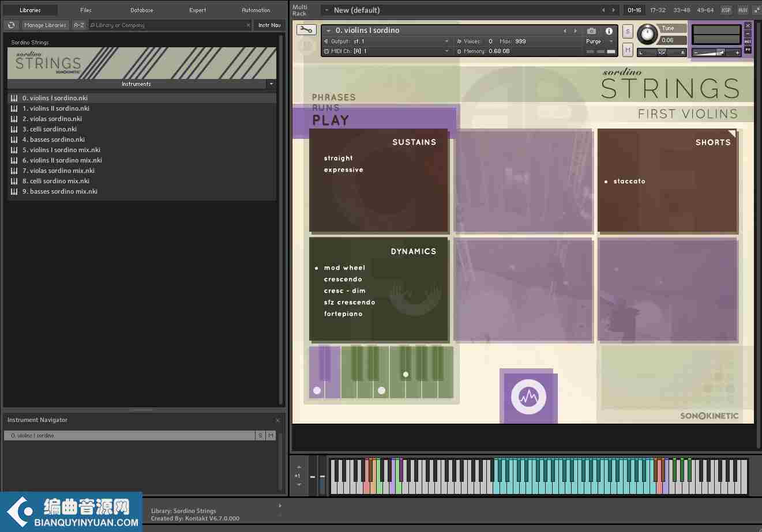Toggle the Instr Nav button
Image resolution: width=762 pixels, height=532 pixels.
pos(269,25)
